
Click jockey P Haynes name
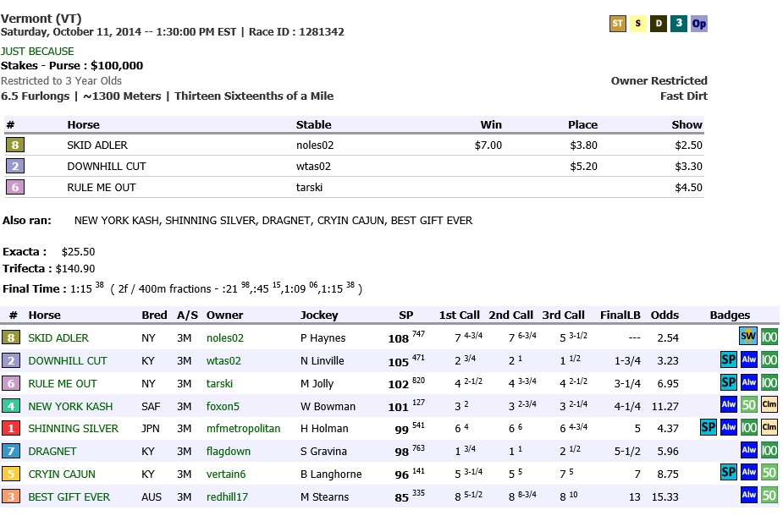pos(323,337)
